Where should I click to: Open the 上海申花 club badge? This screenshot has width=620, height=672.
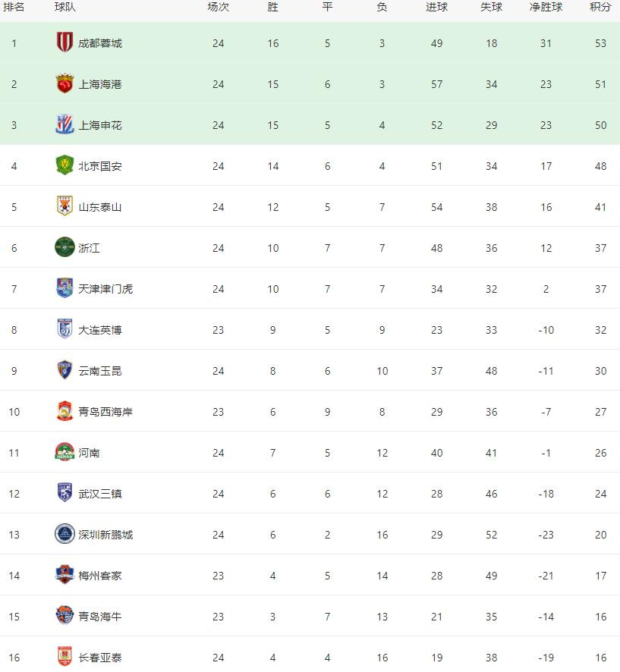pos(65,124)
